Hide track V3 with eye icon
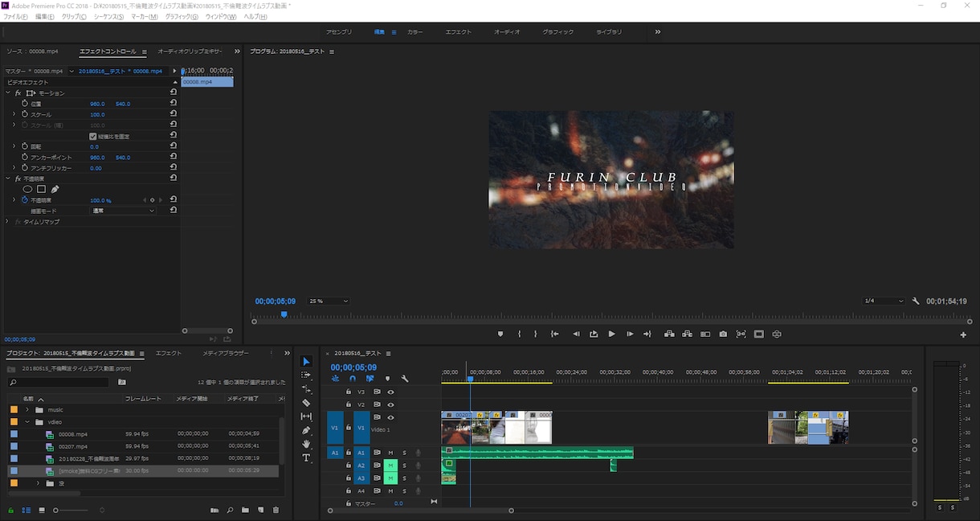Image resolution: width=980 pixels, height=521 pixels. pyautogui.click(x=390, y=392)
